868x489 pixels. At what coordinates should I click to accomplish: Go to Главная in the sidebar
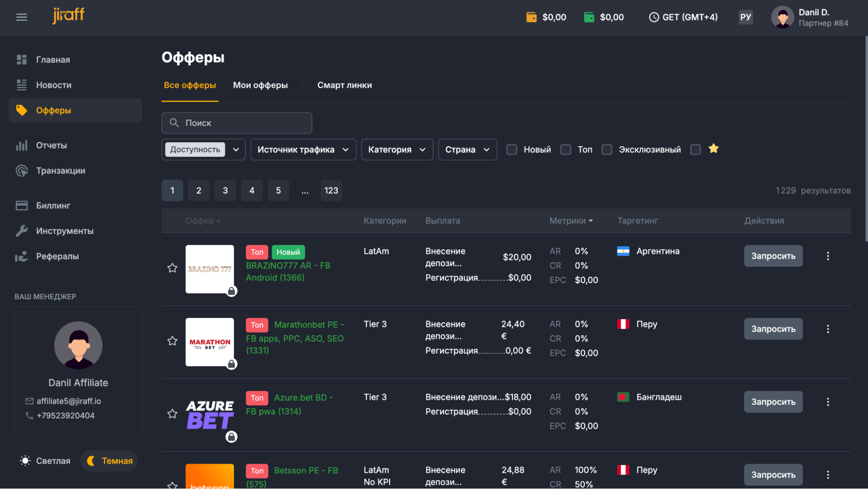76,60
